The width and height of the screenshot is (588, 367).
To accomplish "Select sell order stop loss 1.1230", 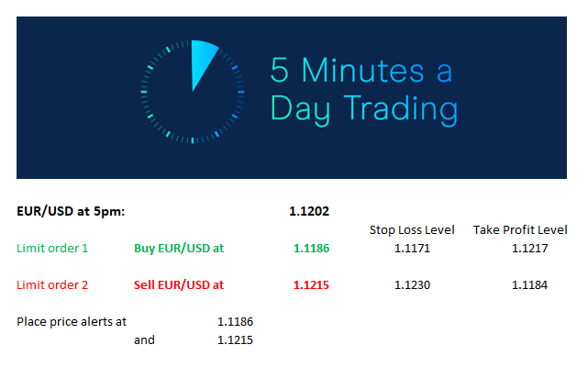I will (x=412, y=284).
